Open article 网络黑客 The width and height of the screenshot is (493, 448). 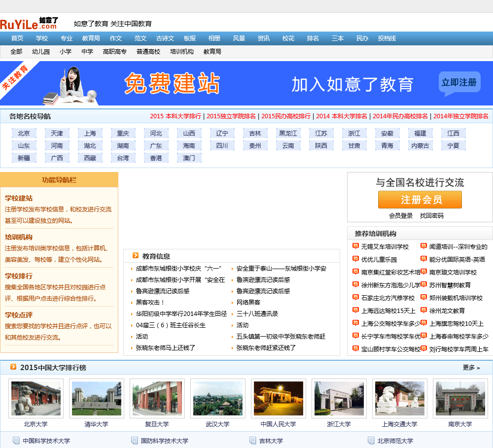pyautogui.click(x=248, y=303)
